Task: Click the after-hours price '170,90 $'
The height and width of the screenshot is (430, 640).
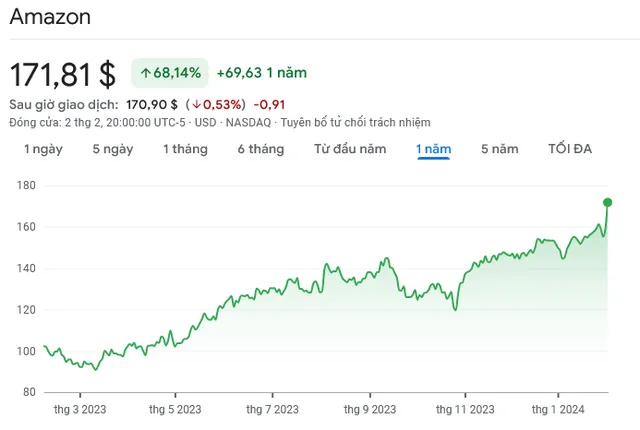Action: tap(152, 104)
